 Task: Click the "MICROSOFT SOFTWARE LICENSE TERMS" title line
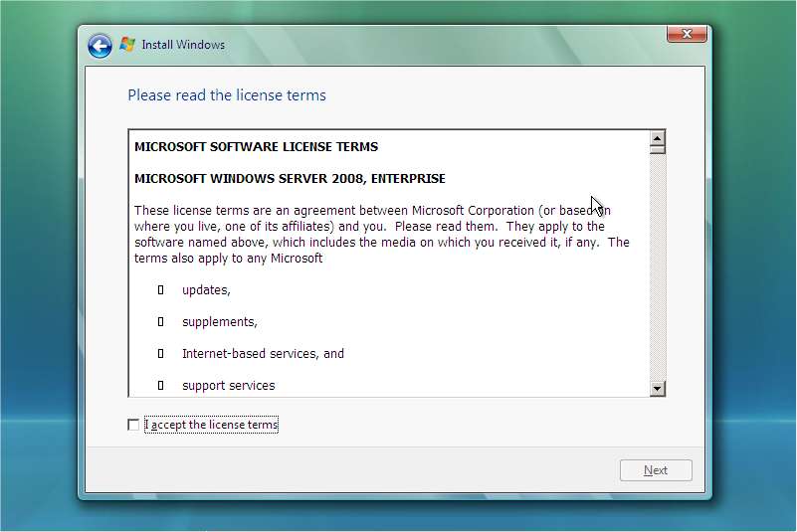(x=256, y=146)
